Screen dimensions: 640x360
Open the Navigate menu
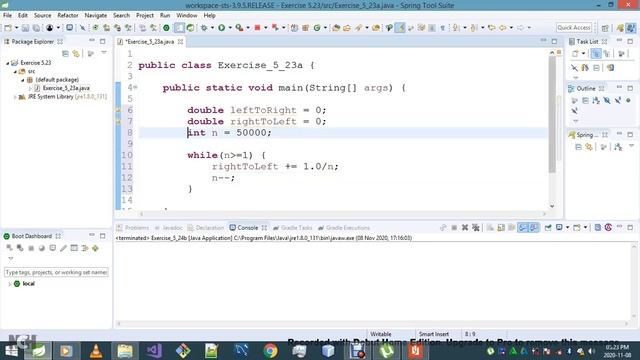pyautogui.click(x=96, y=16)
